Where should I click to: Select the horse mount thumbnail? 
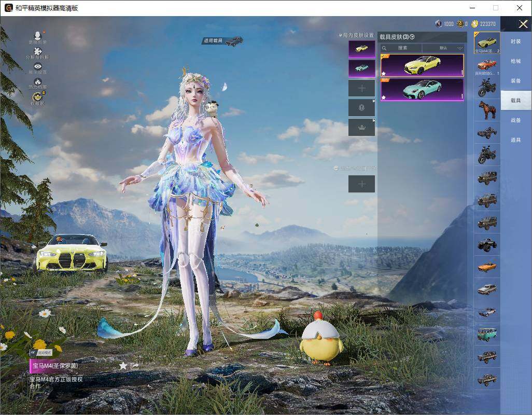tap(487, 110)
